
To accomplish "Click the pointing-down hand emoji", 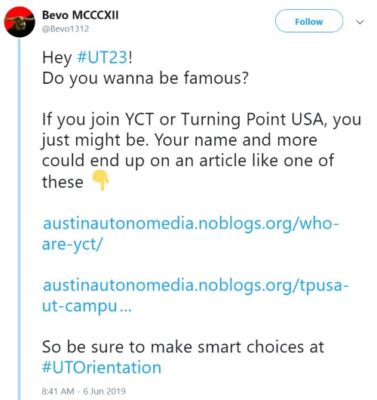I will point(101,180).
